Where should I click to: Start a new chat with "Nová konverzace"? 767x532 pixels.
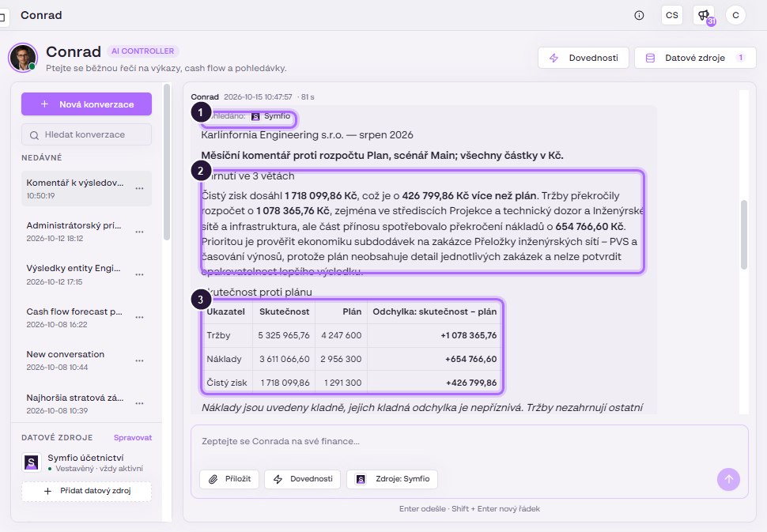click(x=86, y=104)
